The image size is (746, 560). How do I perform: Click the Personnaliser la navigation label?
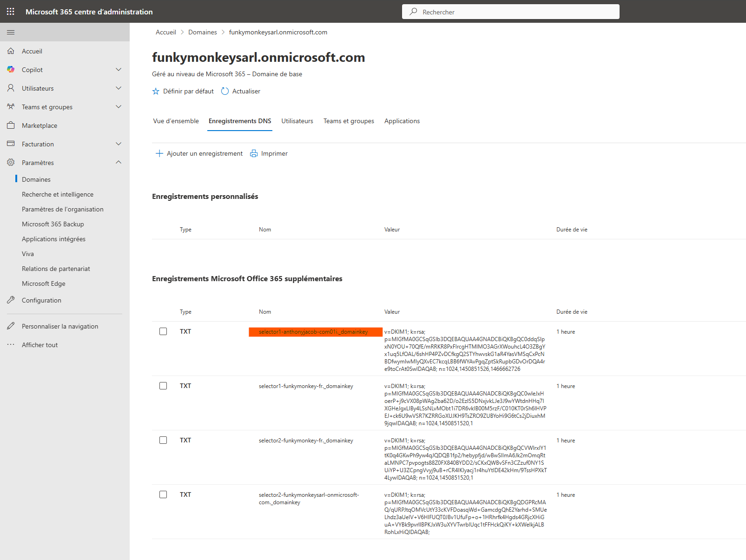[60, 326]
